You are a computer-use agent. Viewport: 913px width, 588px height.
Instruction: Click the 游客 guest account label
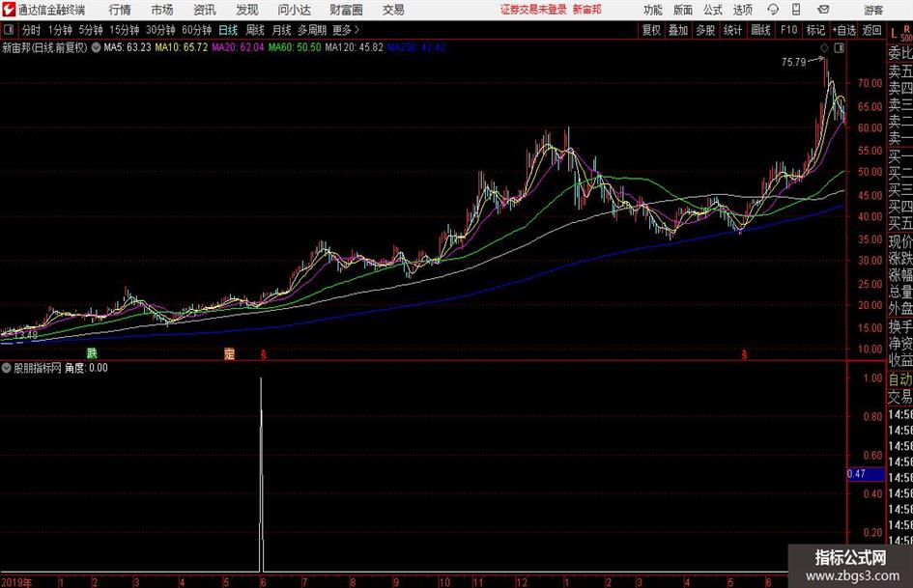[872, 10]
